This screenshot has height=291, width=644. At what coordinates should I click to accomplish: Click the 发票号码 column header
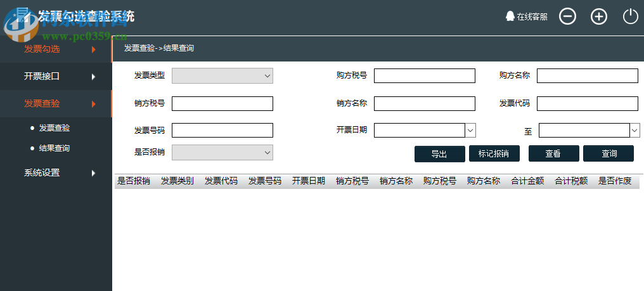(264, 181)
